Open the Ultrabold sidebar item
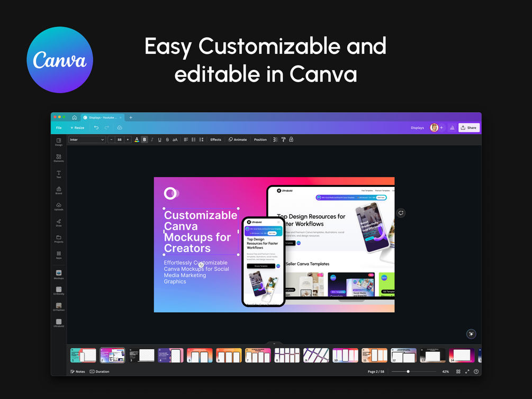Image resolution: width=532 pixels, height=399 pixels. [59, 323]
